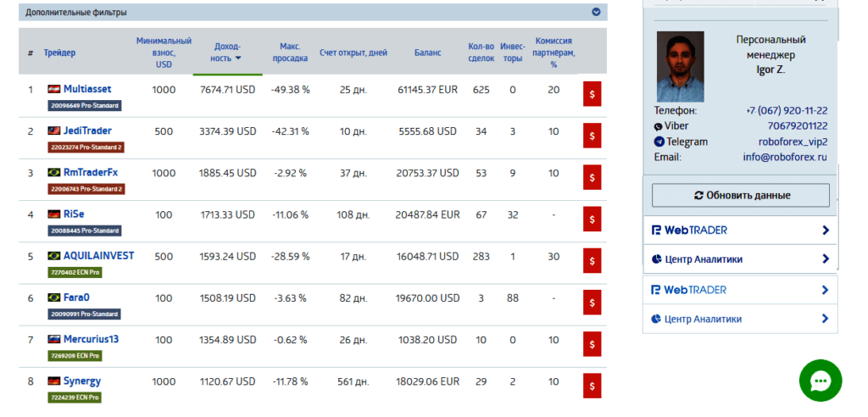The image size is (868, 417).
Task: Open trader AQUILAINVEST profile link
Action: click(98, 256)
